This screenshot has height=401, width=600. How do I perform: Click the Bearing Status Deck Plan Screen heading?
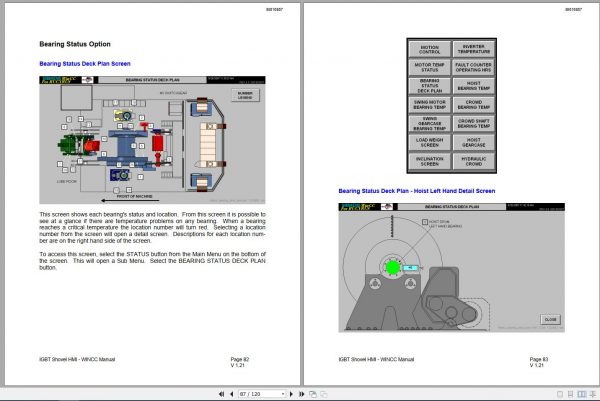point(85,64)
